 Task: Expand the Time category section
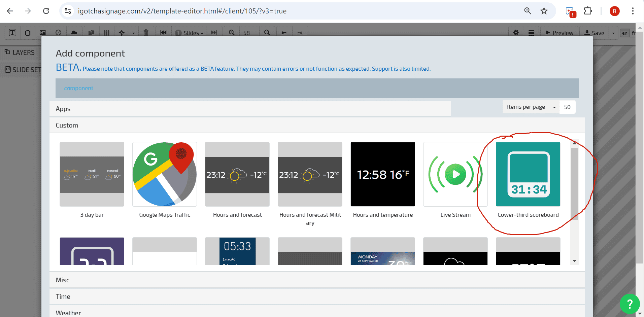pyautogui.click(x=63, y=296)
